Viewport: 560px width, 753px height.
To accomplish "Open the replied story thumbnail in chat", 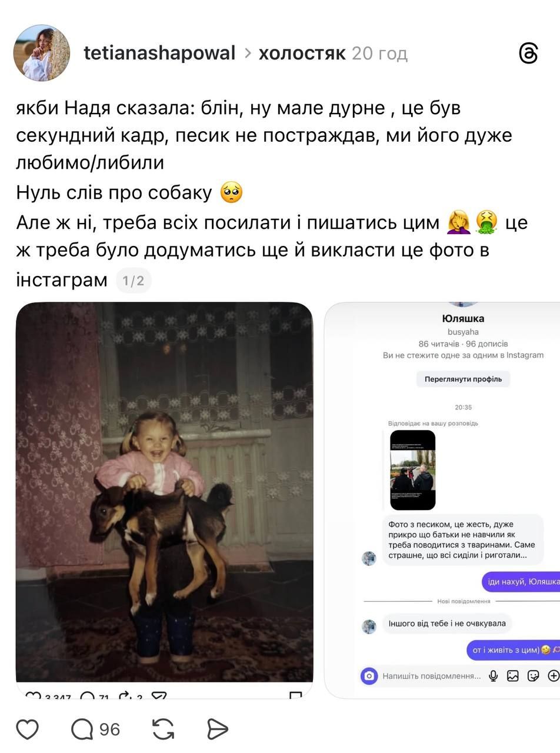I will click(412, 470).
